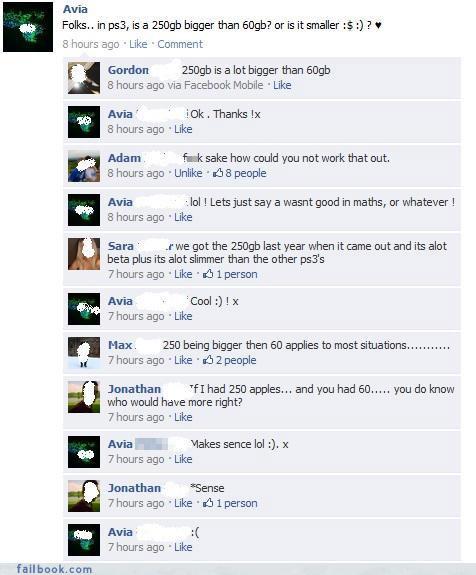Click thumbs-up icon on Jonathan's *Sense comment

(208, 503)
